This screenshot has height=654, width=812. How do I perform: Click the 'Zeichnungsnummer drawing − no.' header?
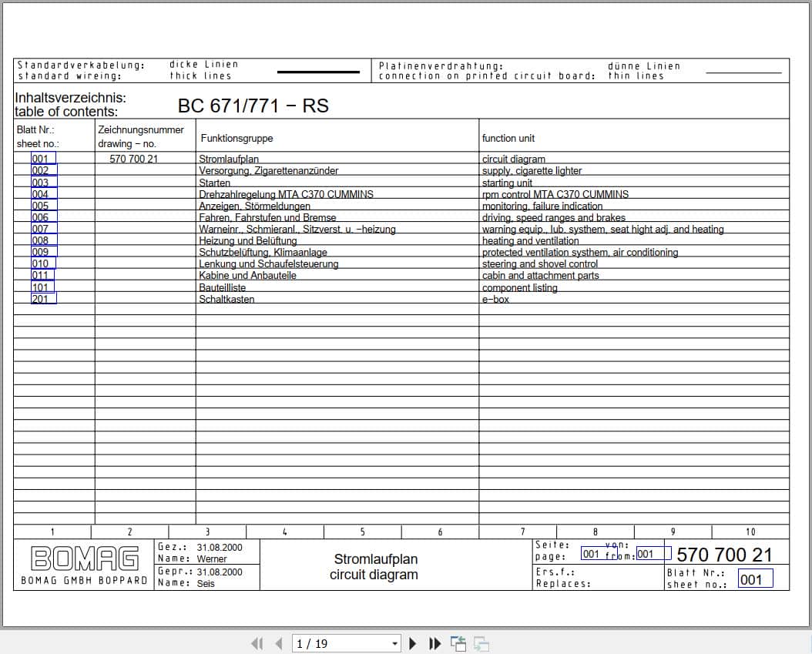tap(141, 136)
